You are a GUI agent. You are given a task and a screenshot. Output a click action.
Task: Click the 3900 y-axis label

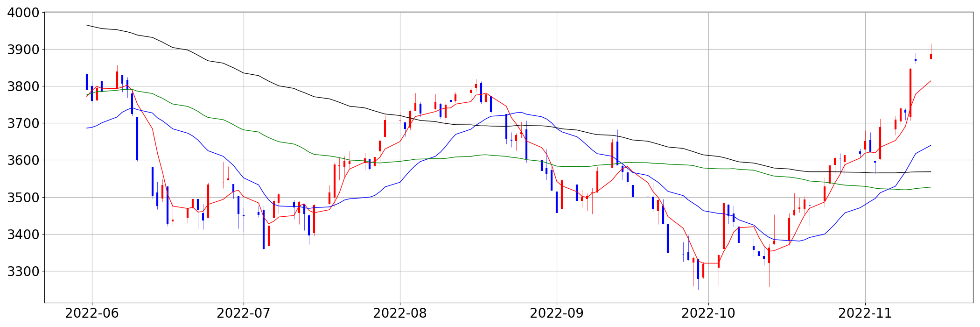[x=23, y=50]
